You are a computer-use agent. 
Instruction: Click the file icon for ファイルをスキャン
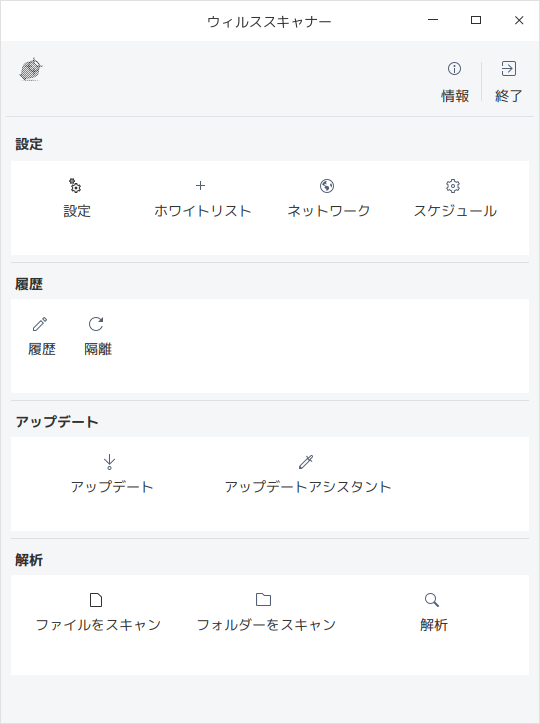pos(96,600)
